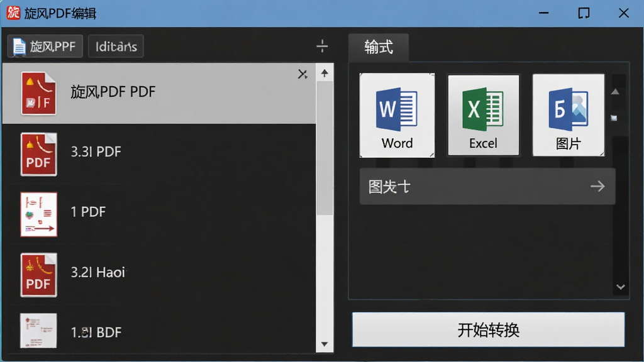This screenshot has width=644, height=362.
Task: Click the 3.2l Haoi PDF icon
Action: (x=38, y=275)
